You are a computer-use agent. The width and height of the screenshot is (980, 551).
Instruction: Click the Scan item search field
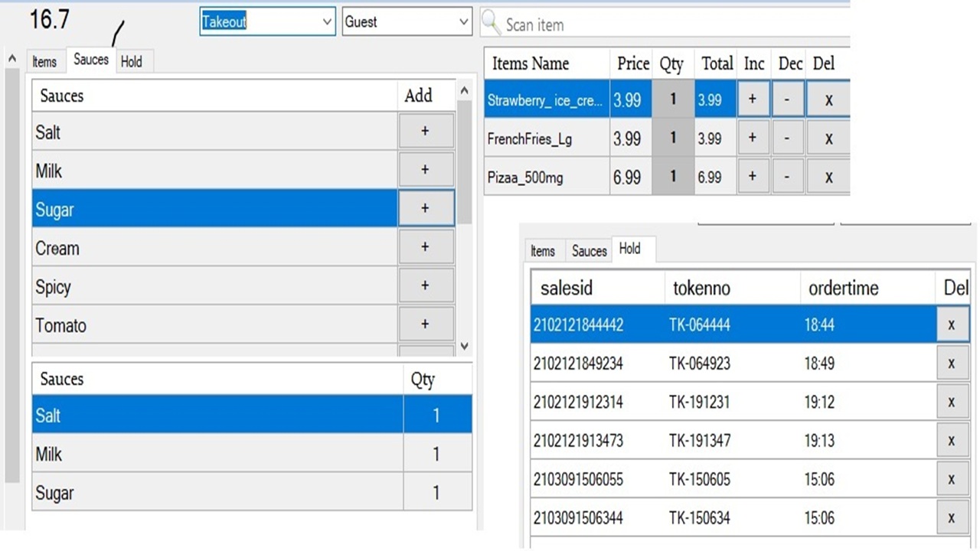pos(674,24)
